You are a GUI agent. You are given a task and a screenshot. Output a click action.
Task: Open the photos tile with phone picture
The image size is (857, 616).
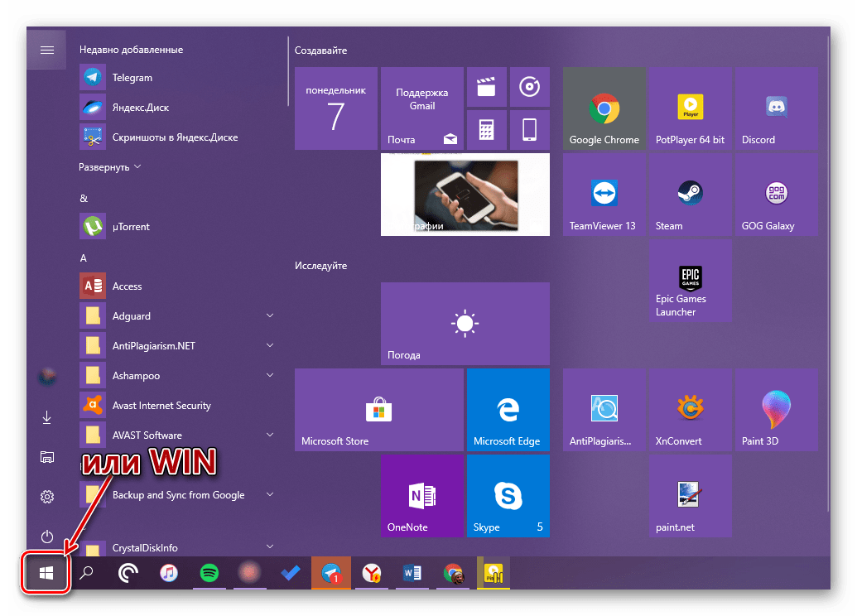[x=465, y=195]
